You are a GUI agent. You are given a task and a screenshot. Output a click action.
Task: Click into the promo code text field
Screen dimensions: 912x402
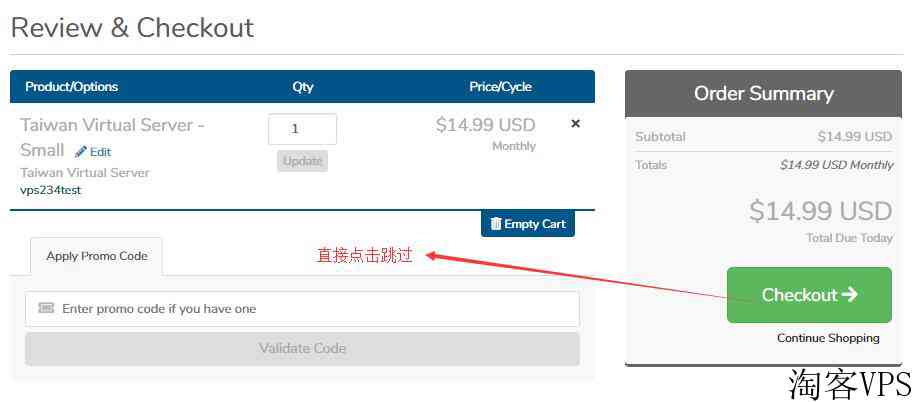302,309
